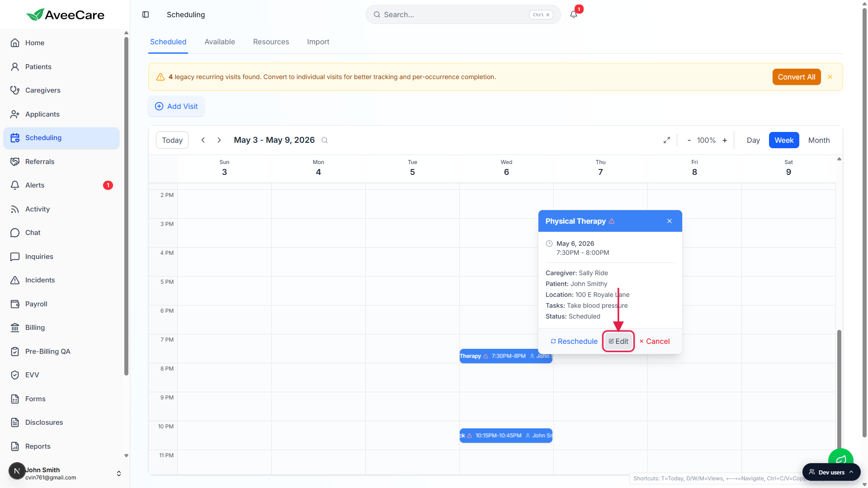
Task: Open the Applicants page
Action: point(61,114)
